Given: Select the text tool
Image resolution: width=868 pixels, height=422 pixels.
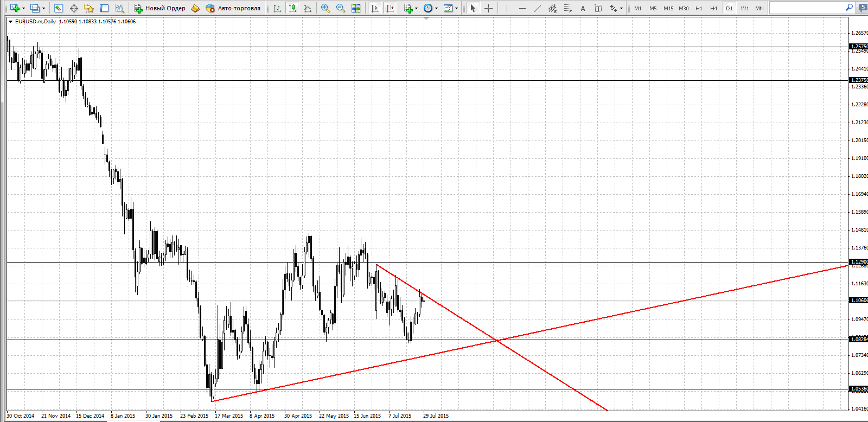Looking at the screenshot, I should (x=583, y=8).
